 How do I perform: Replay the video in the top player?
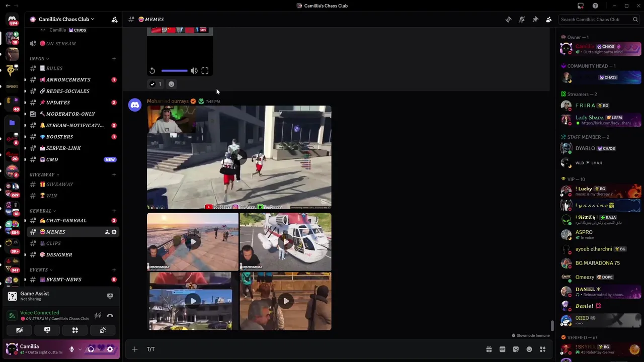[152, 71]
